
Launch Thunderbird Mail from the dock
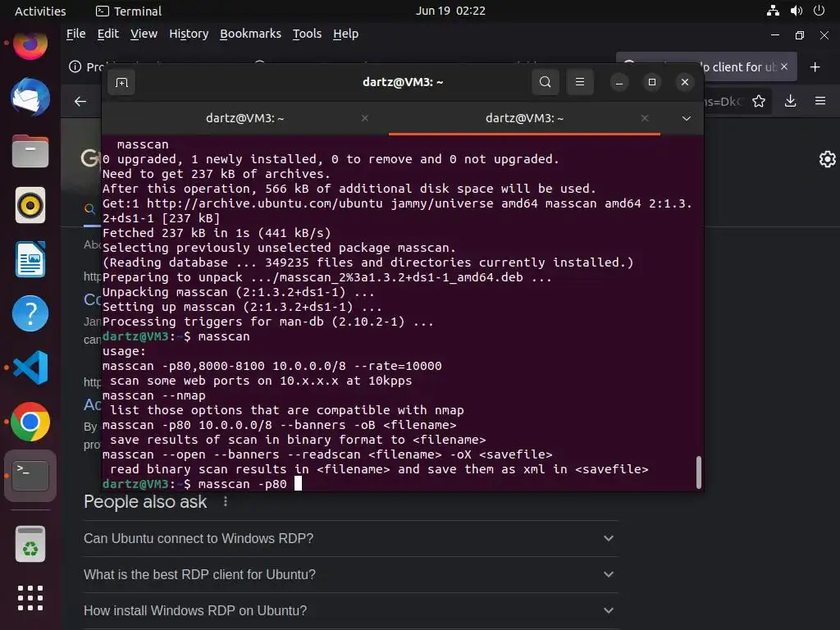(x=30, y=98)
